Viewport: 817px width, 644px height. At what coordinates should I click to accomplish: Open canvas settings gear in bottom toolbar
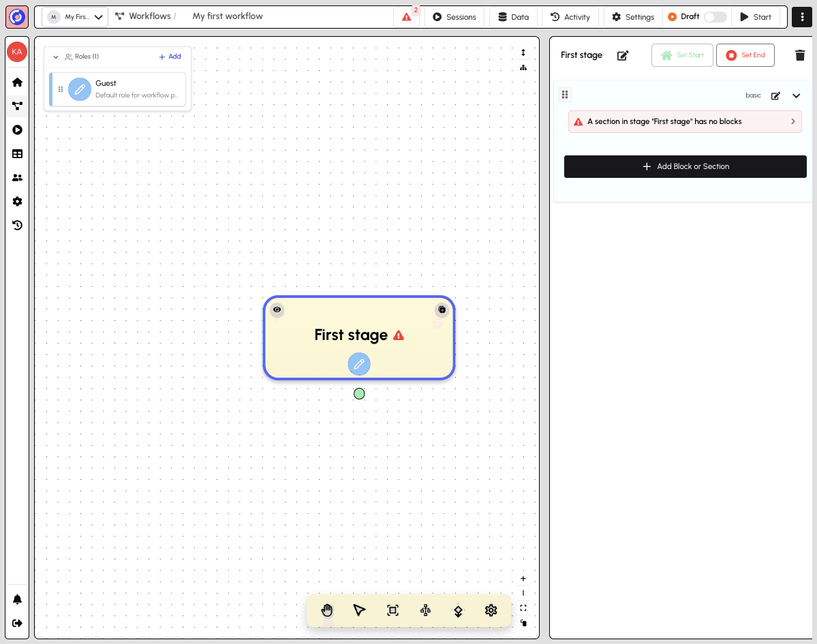point(491,610)
